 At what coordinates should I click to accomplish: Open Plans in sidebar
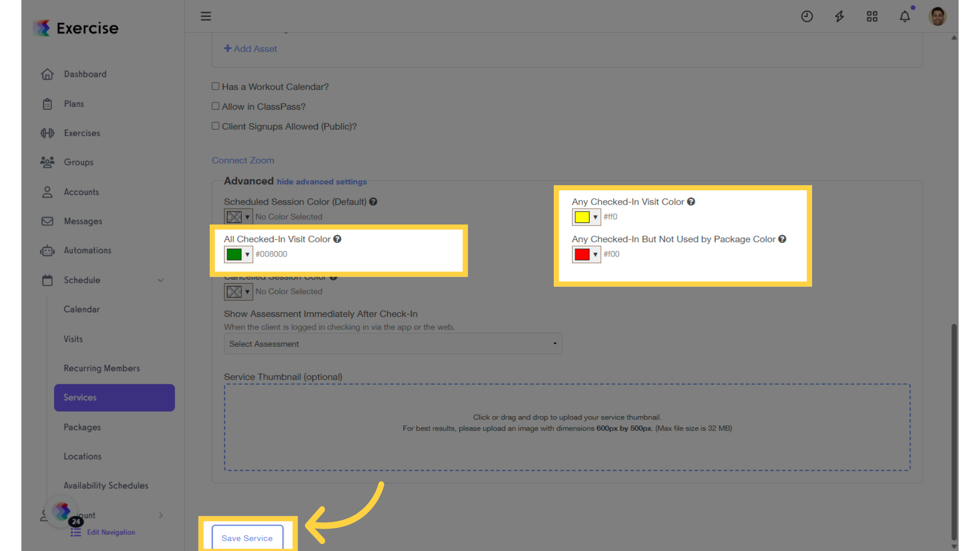(74, 104)
